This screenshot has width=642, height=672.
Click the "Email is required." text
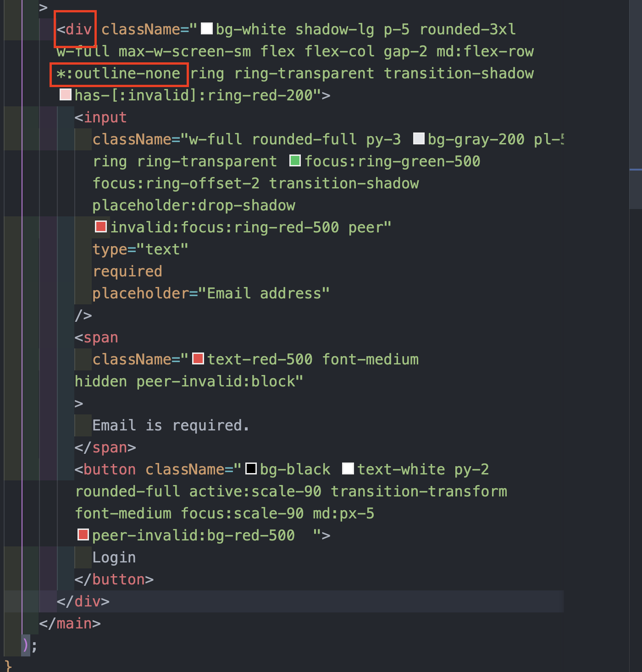point(171,425)
